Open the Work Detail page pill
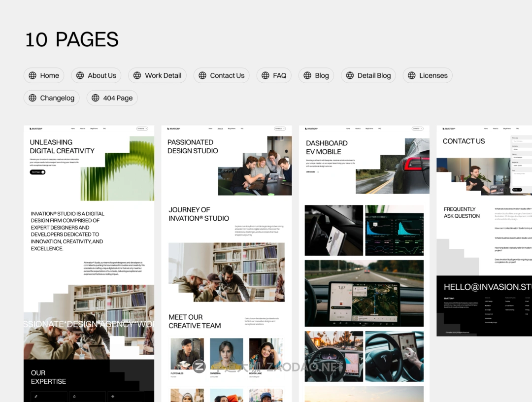 [157, 75]
